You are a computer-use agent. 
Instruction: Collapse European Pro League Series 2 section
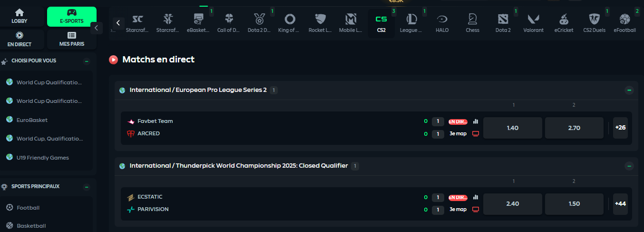coord(629,90)
